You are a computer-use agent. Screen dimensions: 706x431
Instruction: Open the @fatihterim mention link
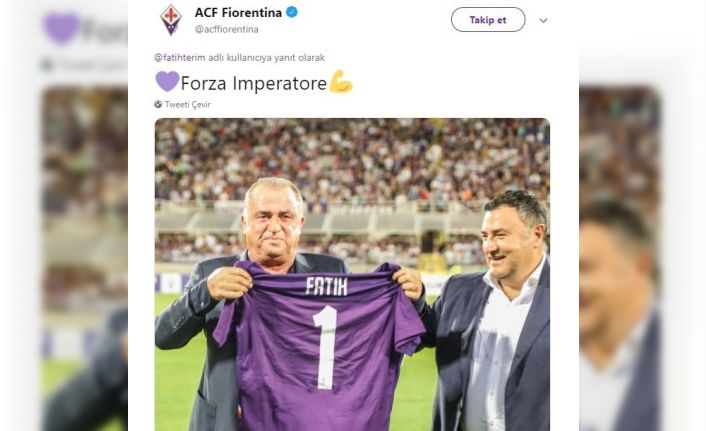click(x=179, y=58)
